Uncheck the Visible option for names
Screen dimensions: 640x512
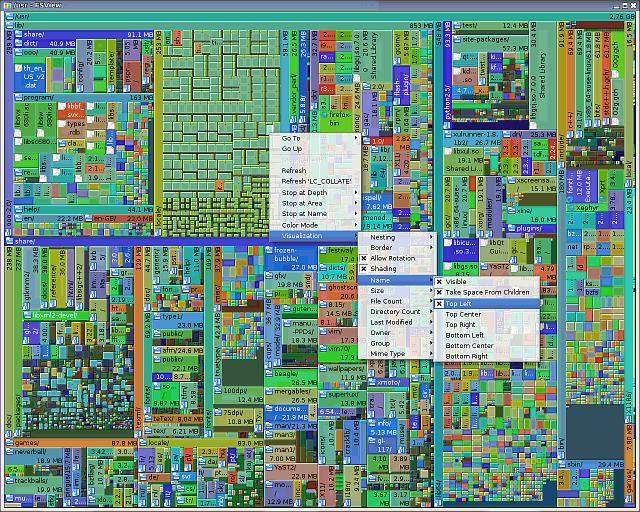coord(439,282)
